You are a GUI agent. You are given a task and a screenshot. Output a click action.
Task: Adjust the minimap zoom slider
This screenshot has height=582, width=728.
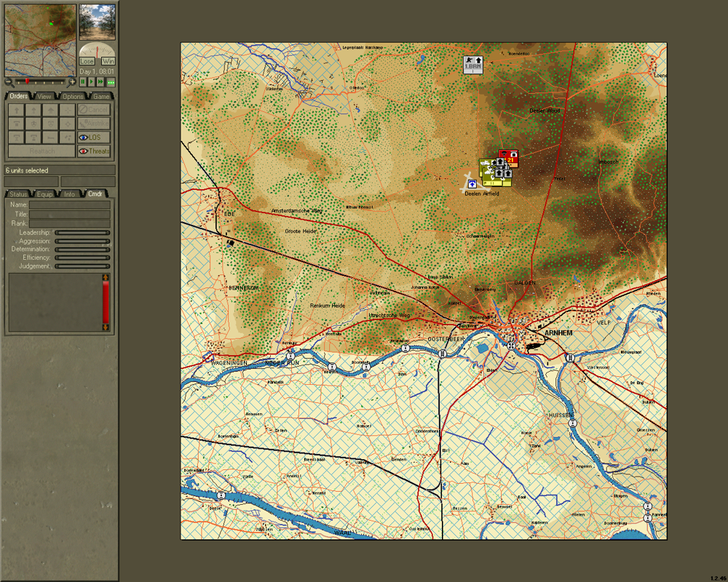28,81
